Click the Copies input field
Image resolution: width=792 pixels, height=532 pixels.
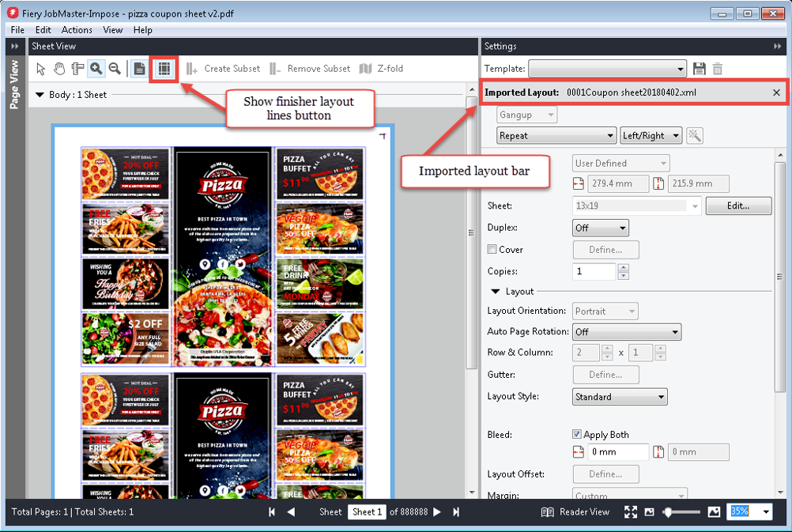(x=594, y=271)
